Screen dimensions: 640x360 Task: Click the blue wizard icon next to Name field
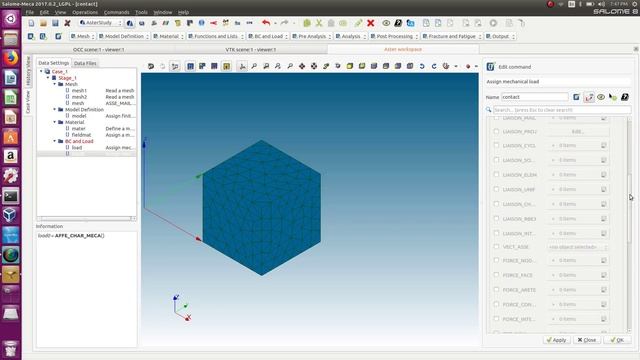pos(576,97)
